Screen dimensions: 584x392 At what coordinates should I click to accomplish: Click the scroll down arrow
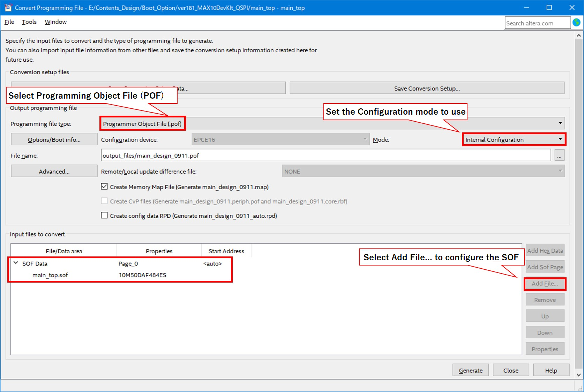[579, 375]
